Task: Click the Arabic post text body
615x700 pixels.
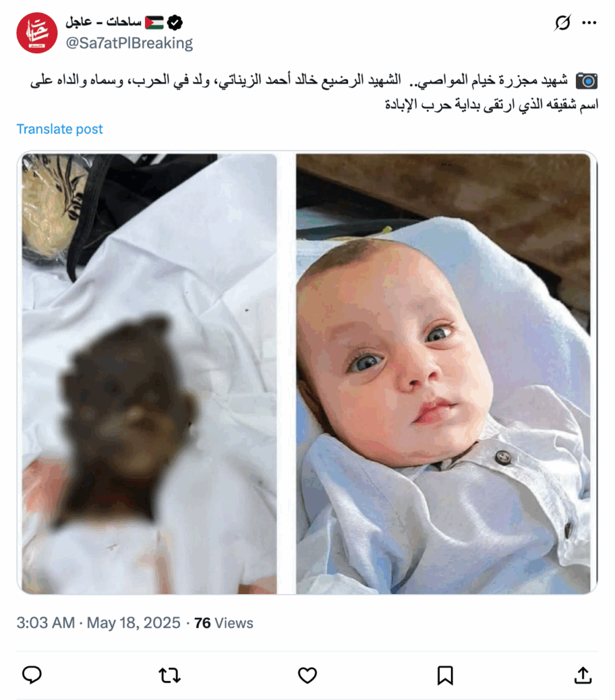Action: [x=314, y=92]
